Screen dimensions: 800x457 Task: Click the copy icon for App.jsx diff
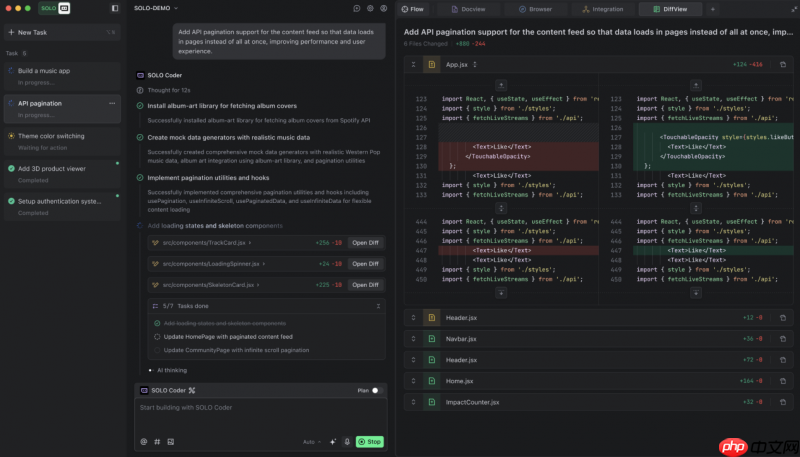[783, 64]
